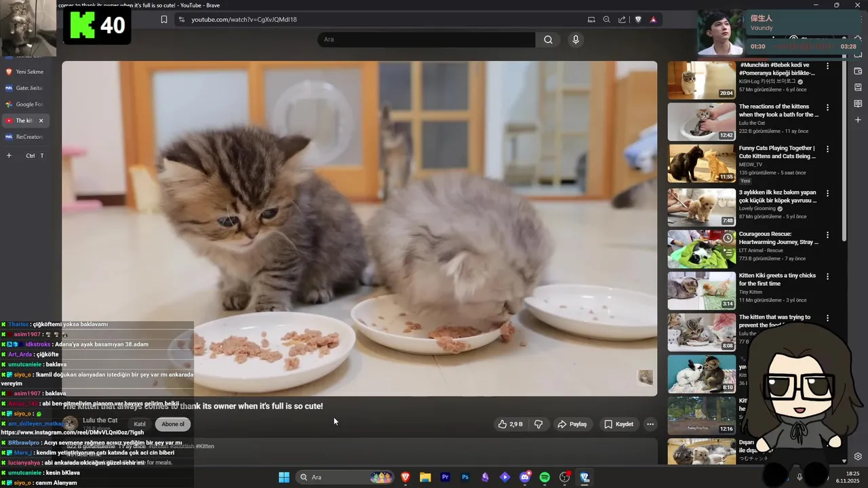Open Munchkin Bebek kedi video thumbnail
Viewport: 868px width, 488px height.
[x=702, y=80]
